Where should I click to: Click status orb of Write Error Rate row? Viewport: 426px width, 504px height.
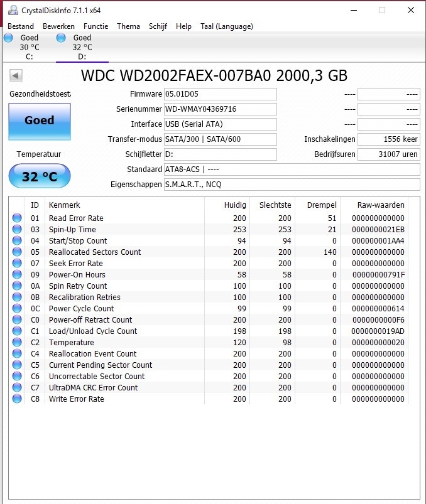click(x=17, y=399)
